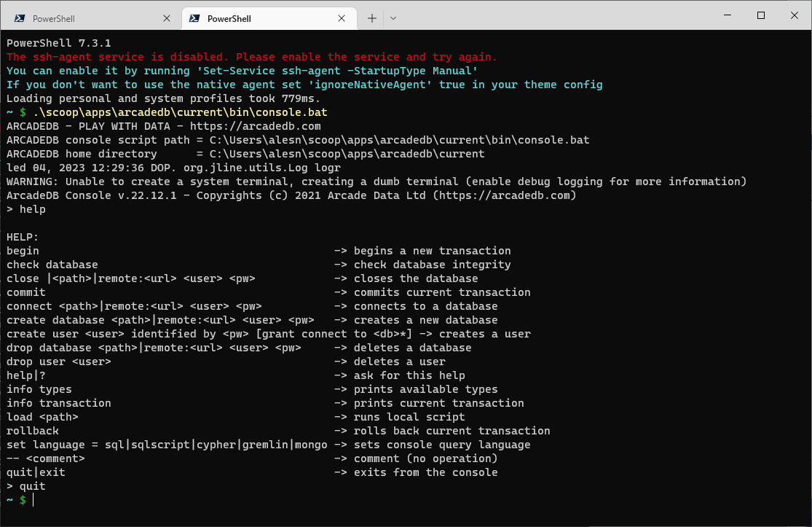Click 'commits current transaction' description
Screen dimensions: 812x527
(442, 292)
